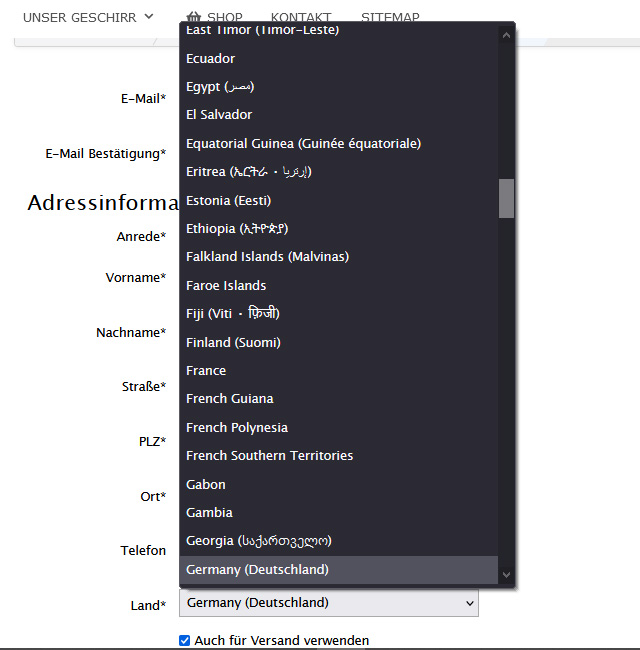Click the country list scrollbar thumb
This screenshot has height=650, width=640.
pos(506,198)
